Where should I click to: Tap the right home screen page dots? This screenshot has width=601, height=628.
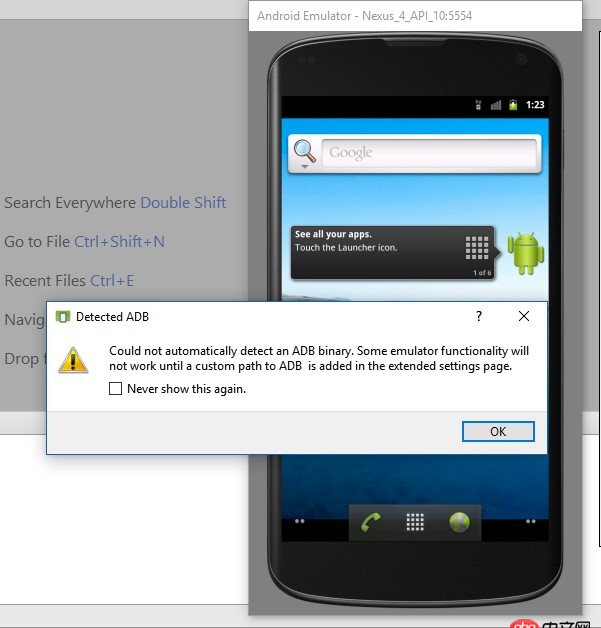[x=530, y=522]
